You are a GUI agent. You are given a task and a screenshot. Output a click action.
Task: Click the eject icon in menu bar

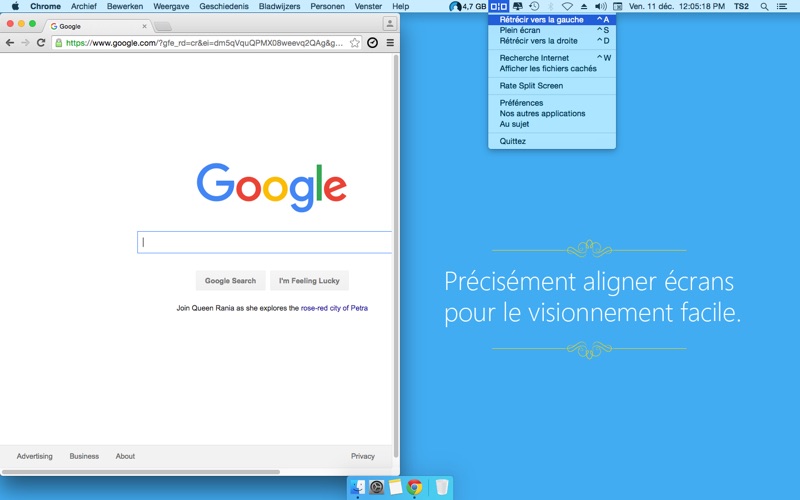click(x=584, y=6)
